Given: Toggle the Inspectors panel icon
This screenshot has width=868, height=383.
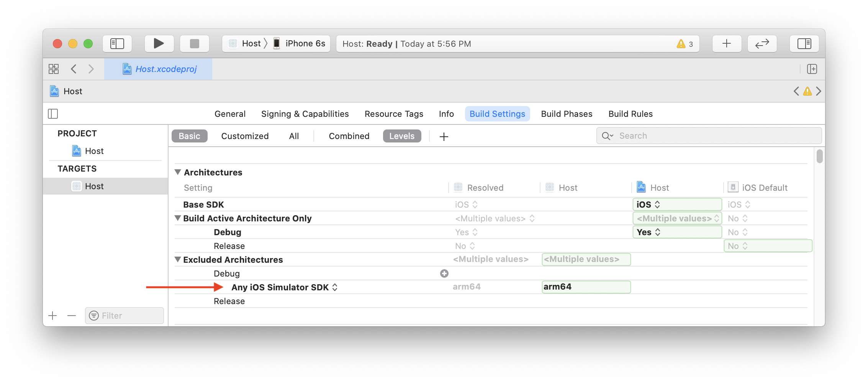Looking at the screenshot, I should (804, 44).
